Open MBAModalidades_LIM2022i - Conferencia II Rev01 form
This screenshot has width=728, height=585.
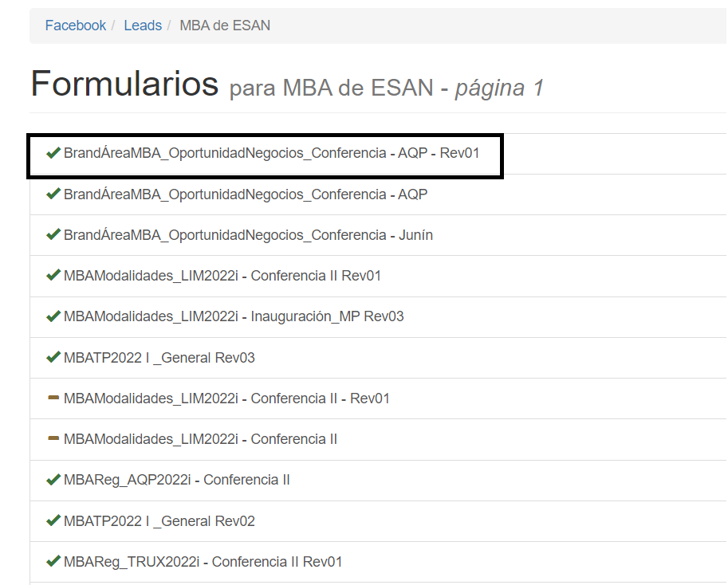tap(222, 276)
